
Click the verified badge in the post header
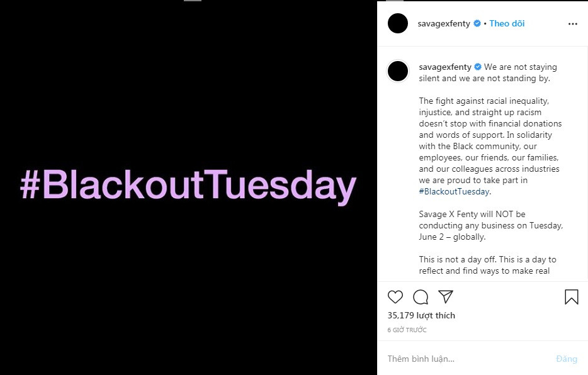477,24
